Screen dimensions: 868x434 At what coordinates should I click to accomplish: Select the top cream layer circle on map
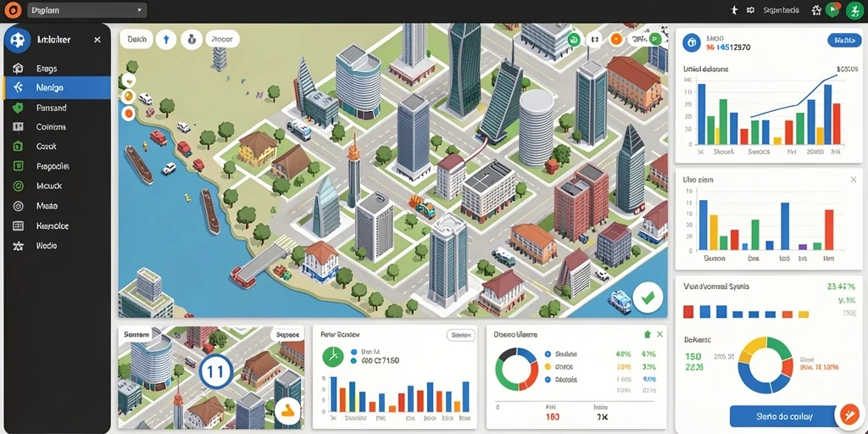click(x=129, y=81)
